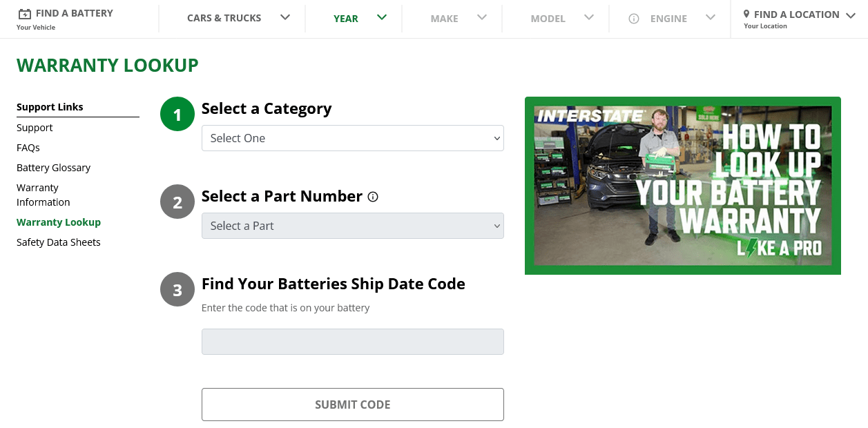Play the warranty lookup video thumbnail
This screenshot has height=428, width=868.
tap(683, 185)
